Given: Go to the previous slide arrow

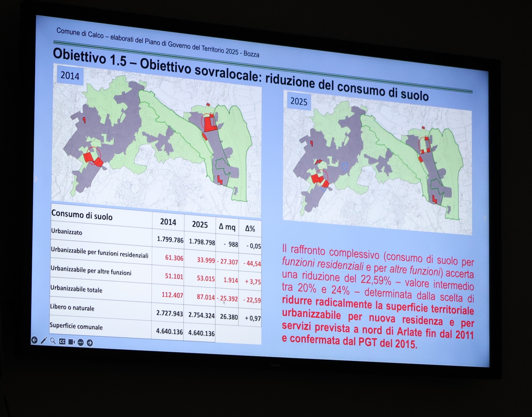Looking at the screenshot, I should (34, 340).
